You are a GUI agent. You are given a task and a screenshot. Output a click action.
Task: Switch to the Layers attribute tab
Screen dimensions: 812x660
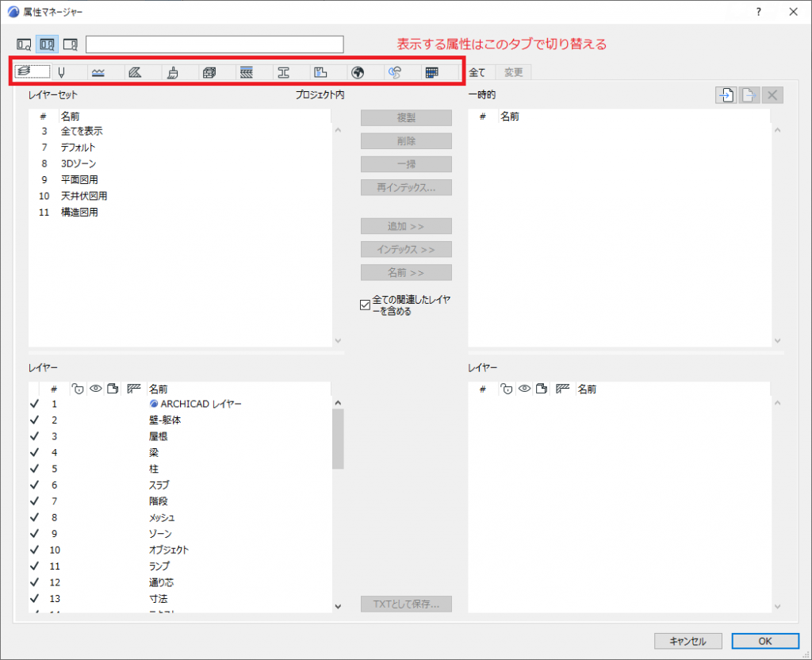32,72
